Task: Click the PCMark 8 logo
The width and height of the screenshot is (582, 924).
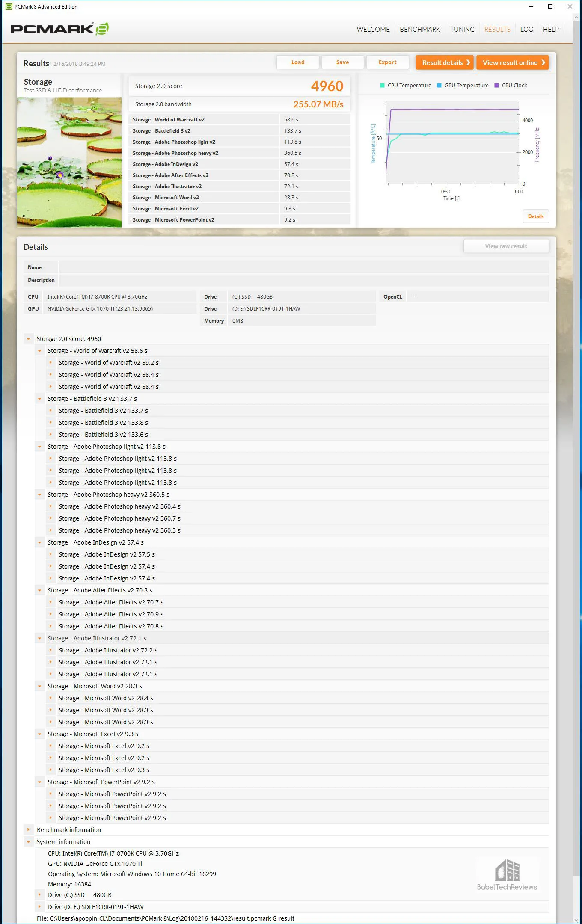Action: (x=59, y=29)
